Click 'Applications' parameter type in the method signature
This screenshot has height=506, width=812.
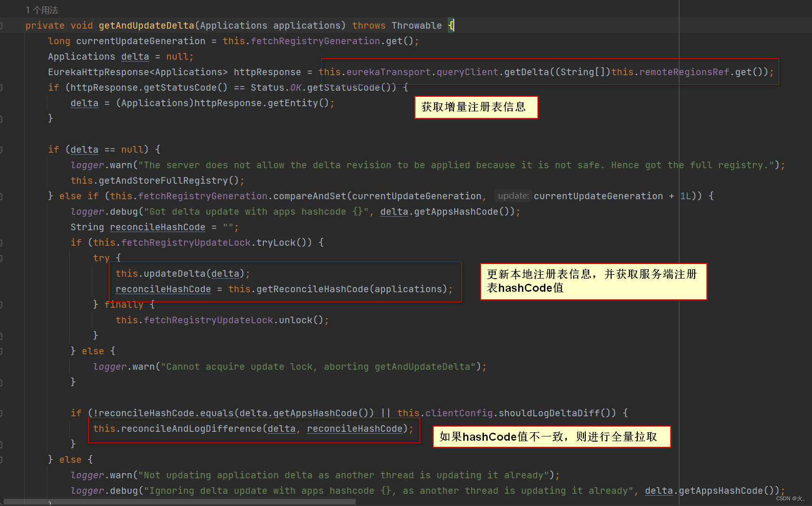point(234,25)
